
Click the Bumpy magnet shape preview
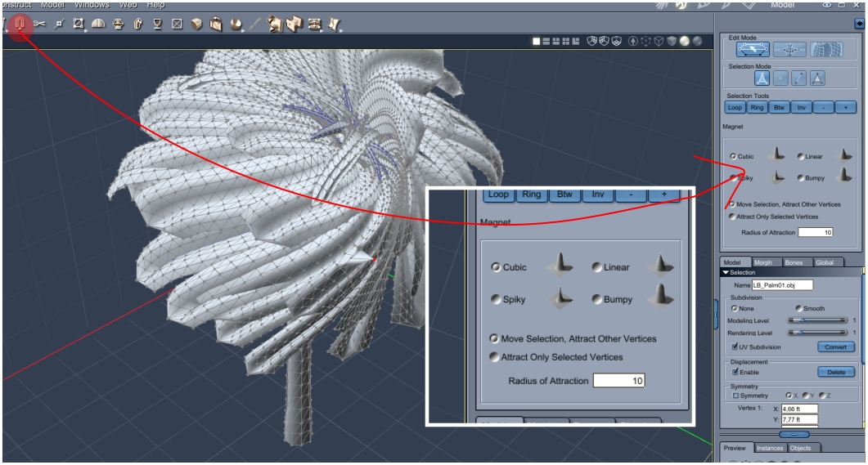845,175
